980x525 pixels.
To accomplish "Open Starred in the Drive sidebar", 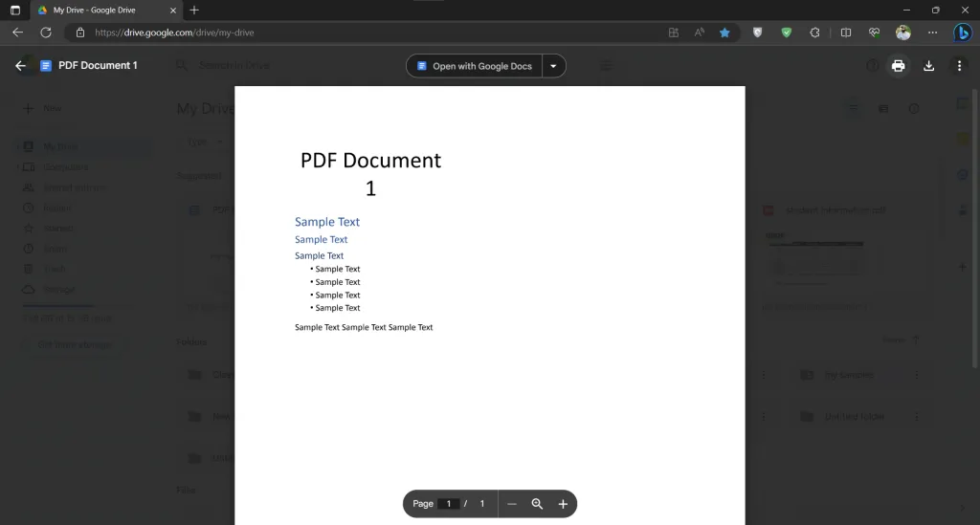I will 58,229.
